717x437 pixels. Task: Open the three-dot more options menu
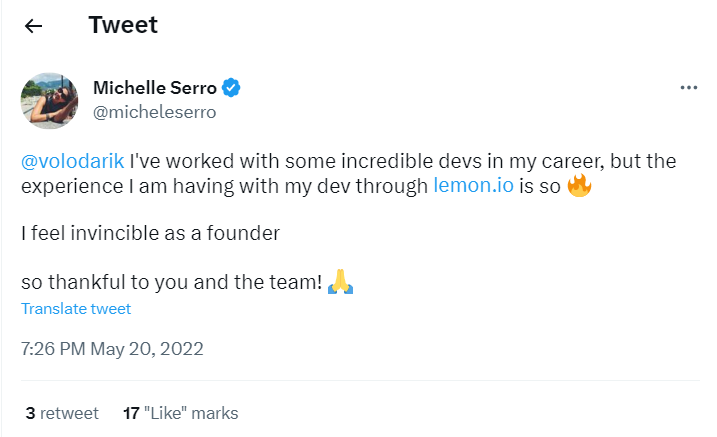click(x=687, y=88)
